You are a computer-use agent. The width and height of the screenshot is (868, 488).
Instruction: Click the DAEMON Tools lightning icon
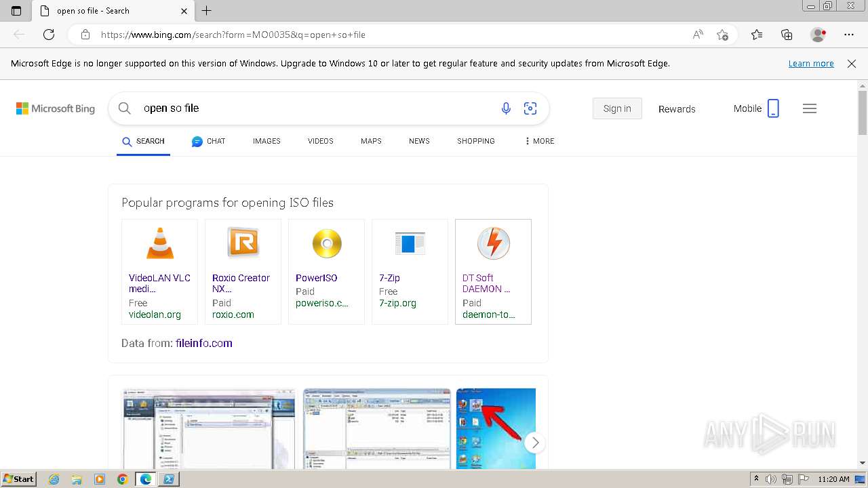click(493, 243)
